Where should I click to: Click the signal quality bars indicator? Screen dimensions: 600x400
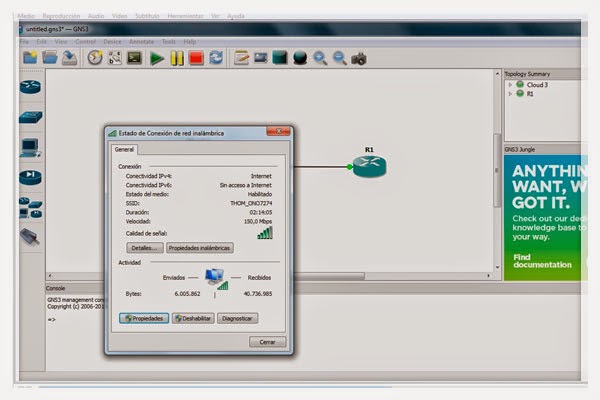click(x=265, y=233)
